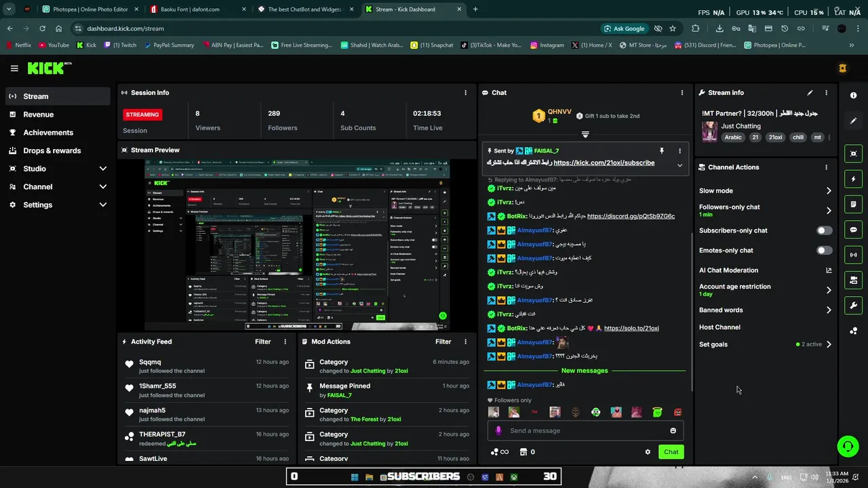Screen dimensions: 868x488
Task: Open the Chat panel three-dot menu
Action: pos(682,93)
